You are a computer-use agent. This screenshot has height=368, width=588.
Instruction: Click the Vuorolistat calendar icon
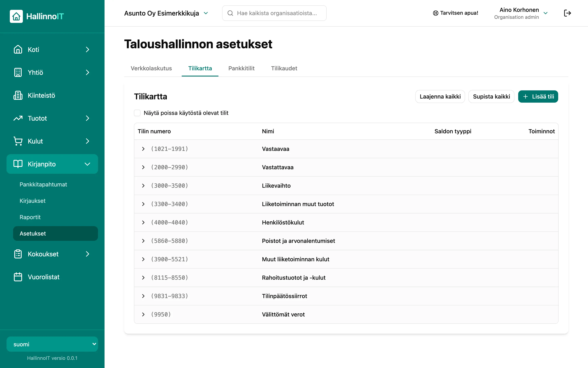pyautogui.click(x=18, y=277)
